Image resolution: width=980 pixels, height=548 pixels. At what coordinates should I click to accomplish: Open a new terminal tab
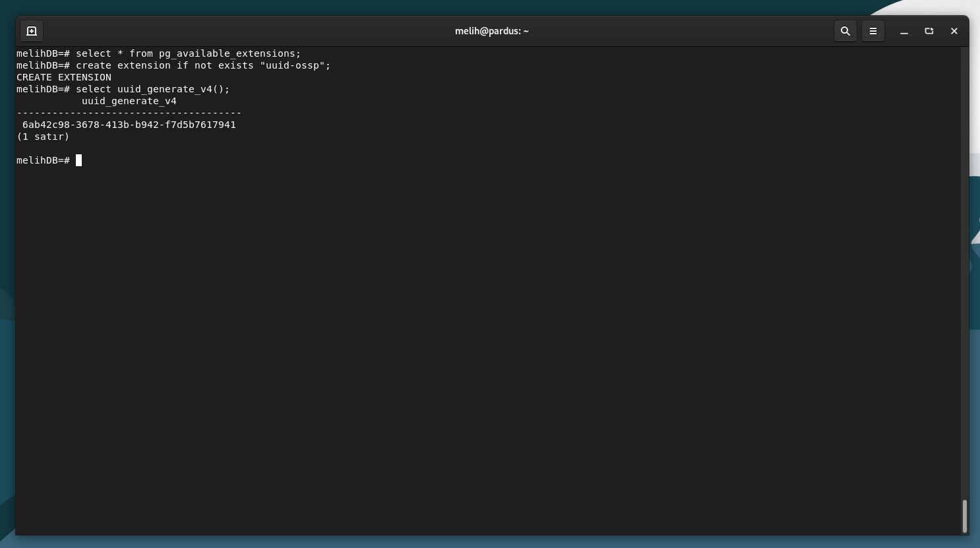tap(31, 31)
